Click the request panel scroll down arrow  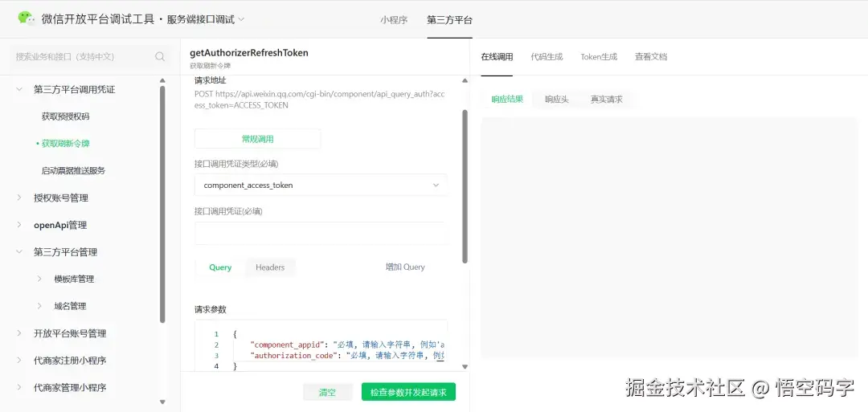click(x=465, y=366)
